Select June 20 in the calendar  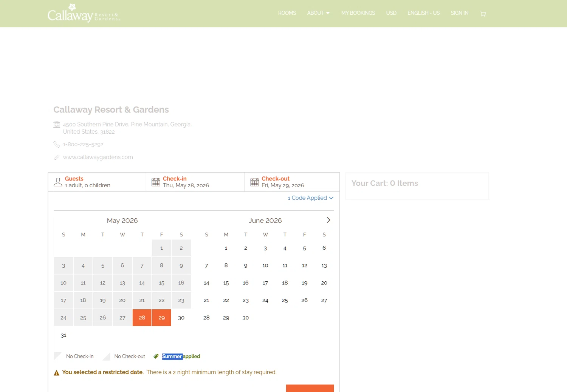point(324,283)
